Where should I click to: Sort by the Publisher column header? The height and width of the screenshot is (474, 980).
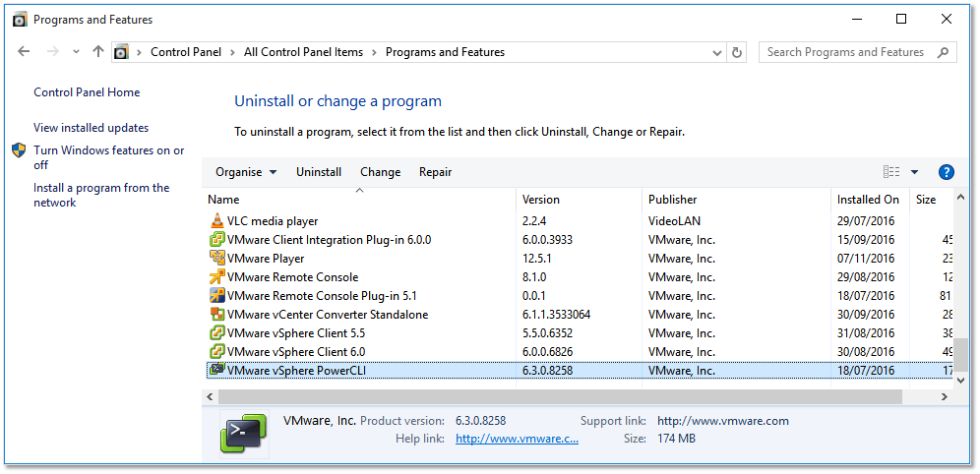coord(736,200)
